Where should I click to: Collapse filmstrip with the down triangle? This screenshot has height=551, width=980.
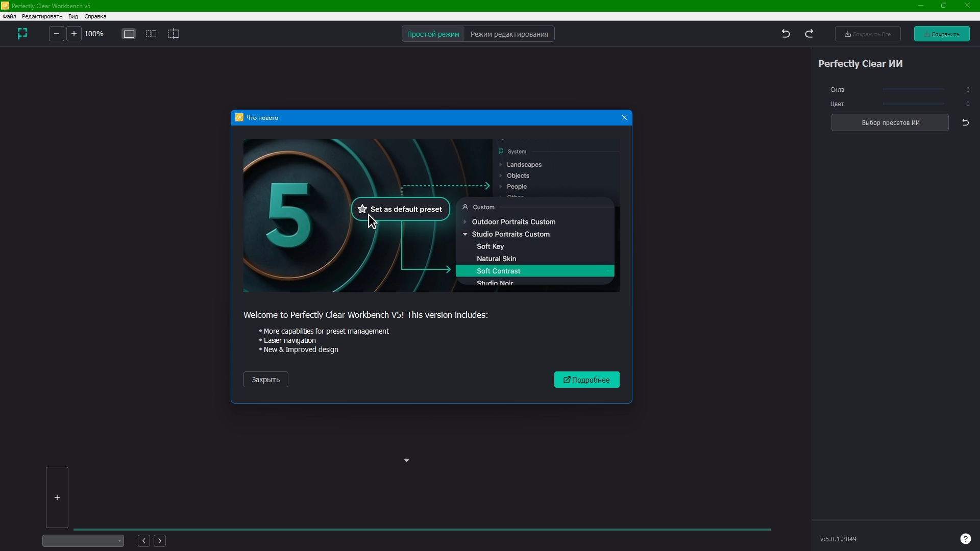coord(406,460)
